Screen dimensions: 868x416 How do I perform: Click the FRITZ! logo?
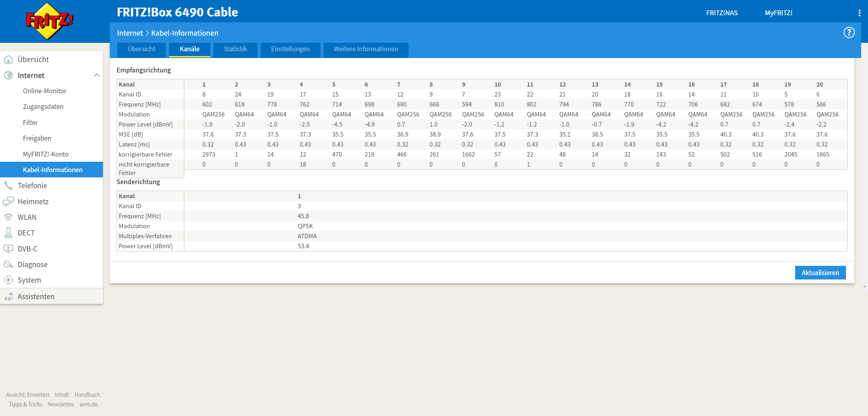(49, 21)
